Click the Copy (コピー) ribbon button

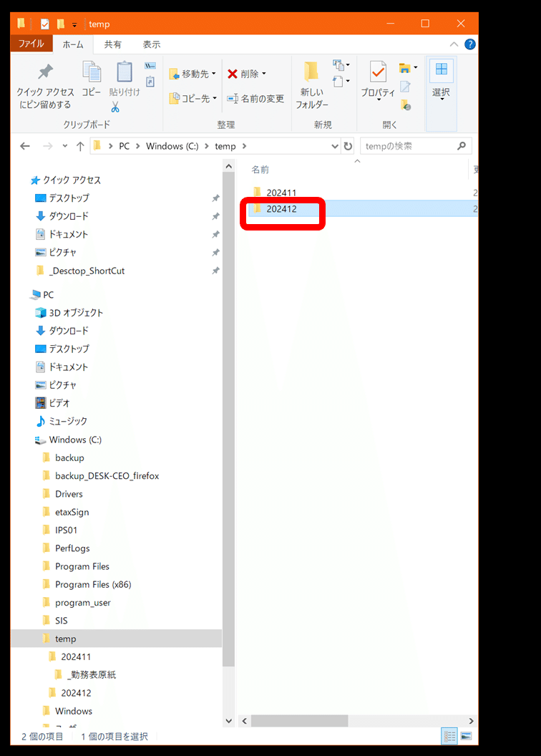coord(91,79)
